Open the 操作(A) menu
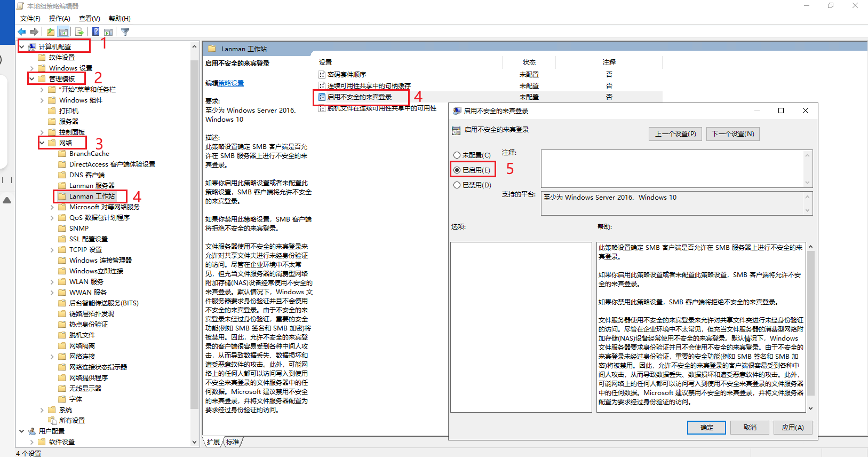Screen dimensions: 868x457 click(x=59, y=19)
